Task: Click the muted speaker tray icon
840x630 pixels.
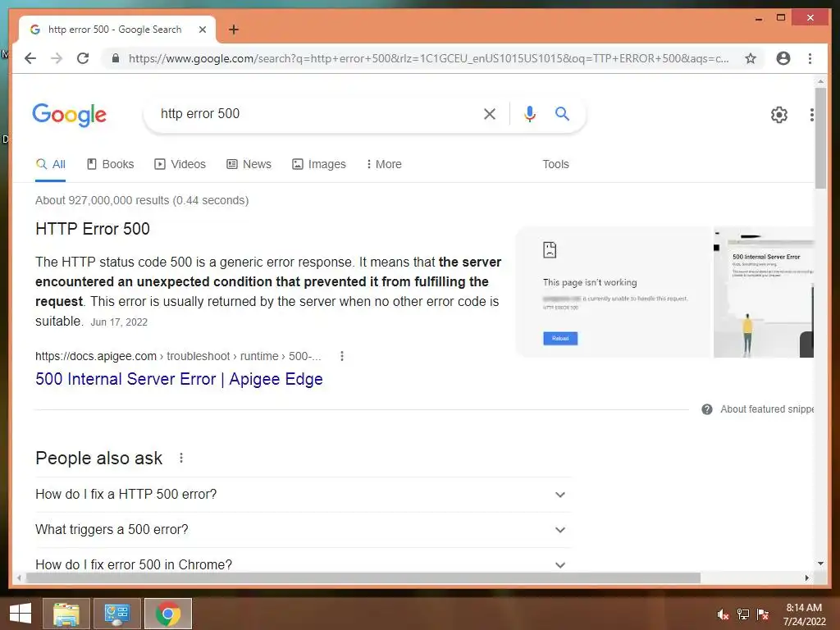Action: 723,614
